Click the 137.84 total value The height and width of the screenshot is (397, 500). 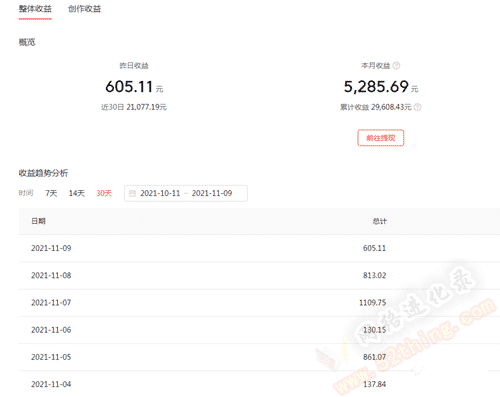pyautogui.click(x=374, y=384)
